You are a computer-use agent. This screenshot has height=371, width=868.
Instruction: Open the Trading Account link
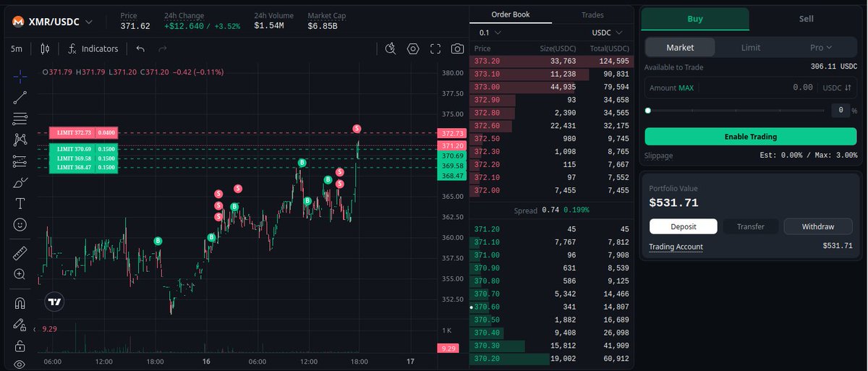click(x=676, y=247)
